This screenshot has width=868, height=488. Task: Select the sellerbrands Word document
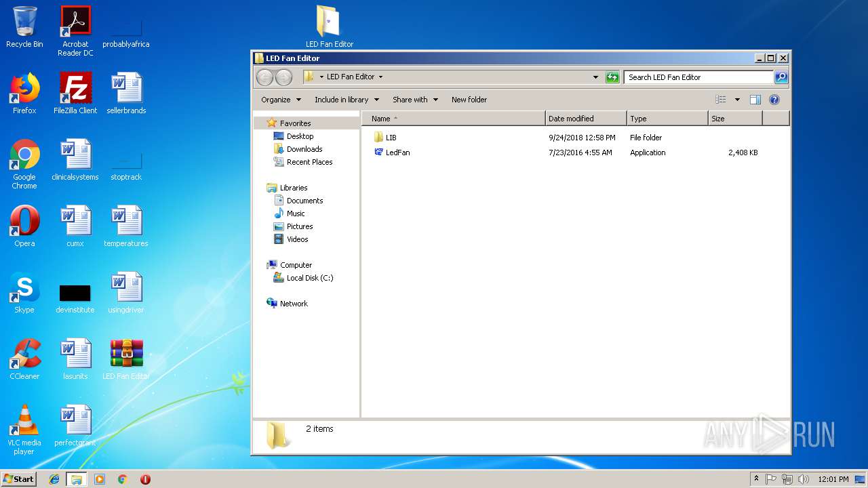tap(126, 94)
